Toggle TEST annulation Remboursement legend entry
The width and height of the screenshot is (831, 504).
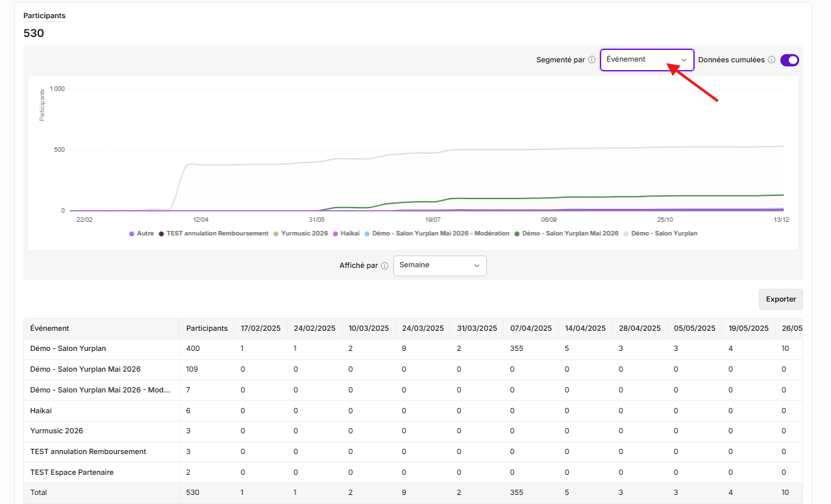(214, 234)
